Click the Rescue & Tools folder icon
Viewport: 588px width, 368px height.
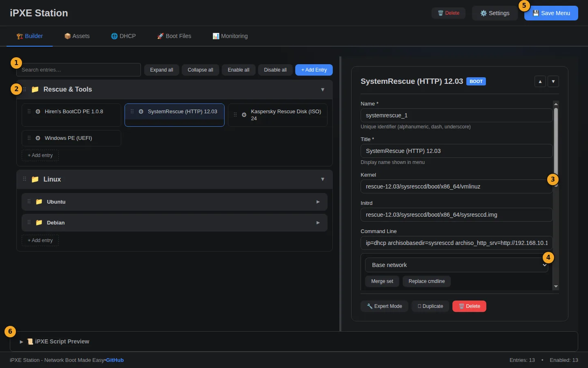coord(35,90)
